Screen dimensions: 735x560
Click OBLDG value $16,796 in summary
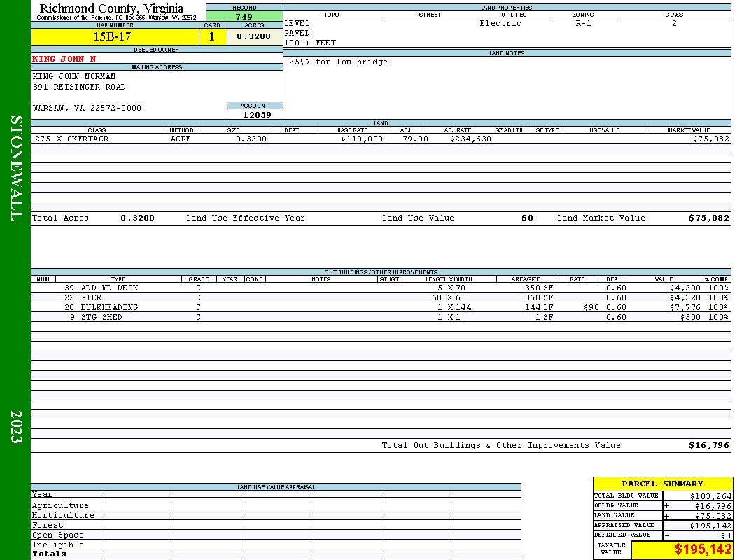713,506
